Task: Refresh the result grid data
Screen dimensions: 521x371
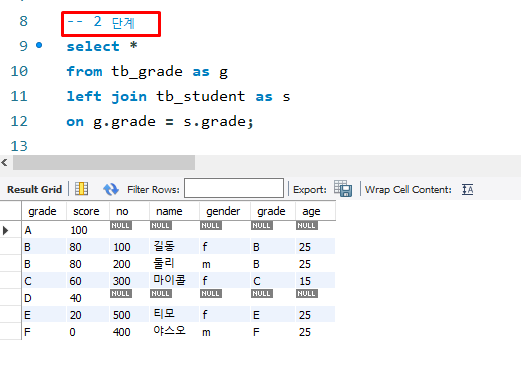Action: tap(111, 189)
